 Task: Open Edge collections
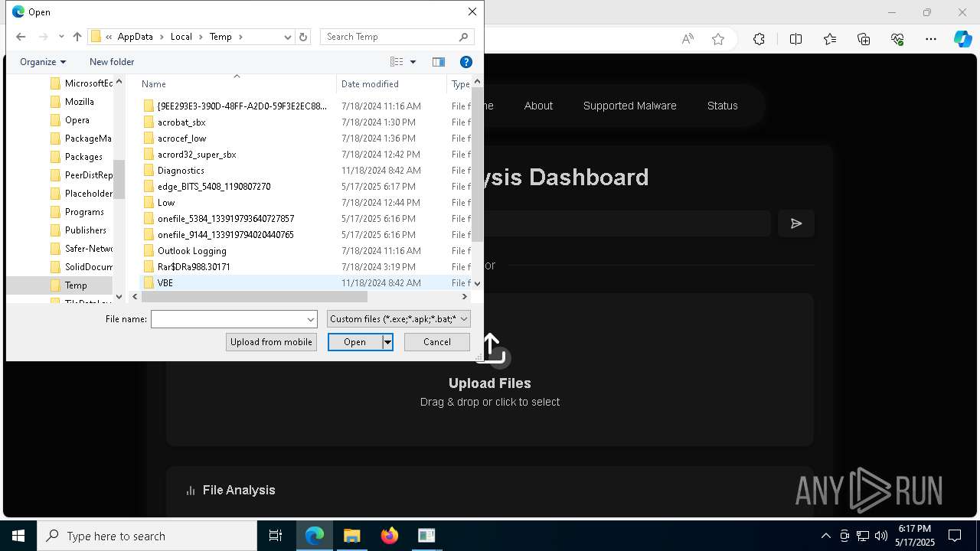click(x=864, y=39)
